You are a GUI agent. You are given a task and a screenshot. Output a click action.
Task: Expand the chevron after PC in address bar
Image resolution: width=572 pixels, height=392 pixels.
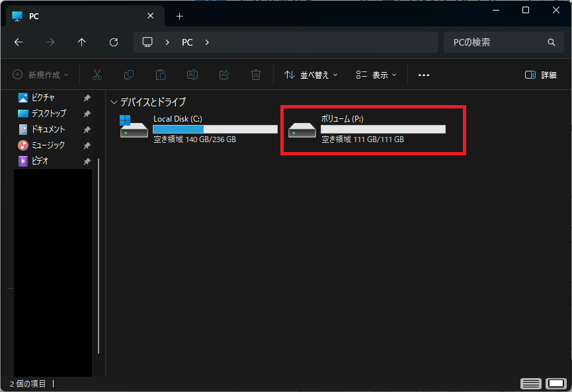[207, 42]
